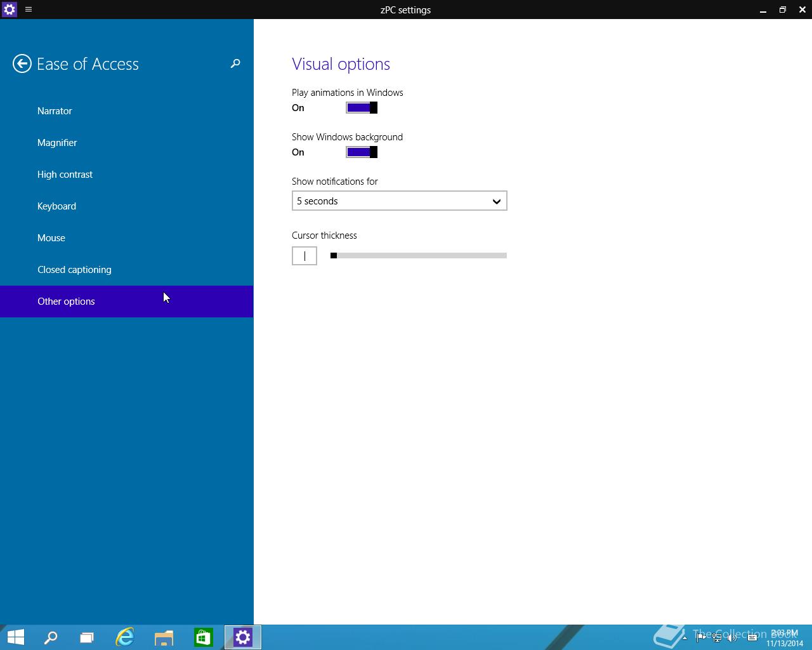Open the Store app from taskbar
The image size is (812, 650).
tap(203, 637)
